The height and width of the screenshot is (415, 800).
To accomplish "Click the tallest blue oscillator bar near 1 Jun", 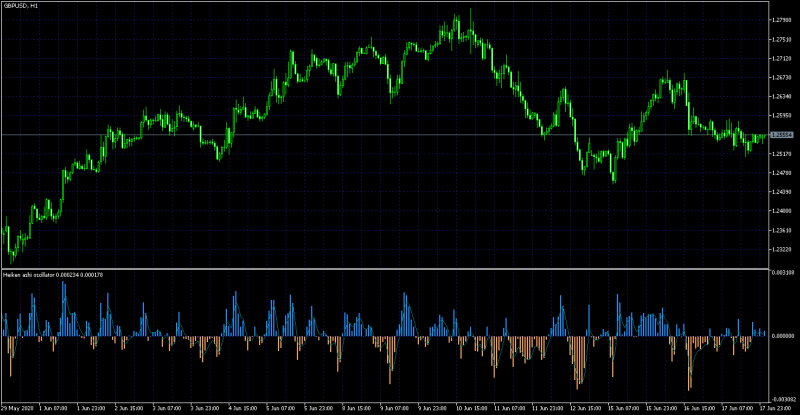I will tap(64, 308).
